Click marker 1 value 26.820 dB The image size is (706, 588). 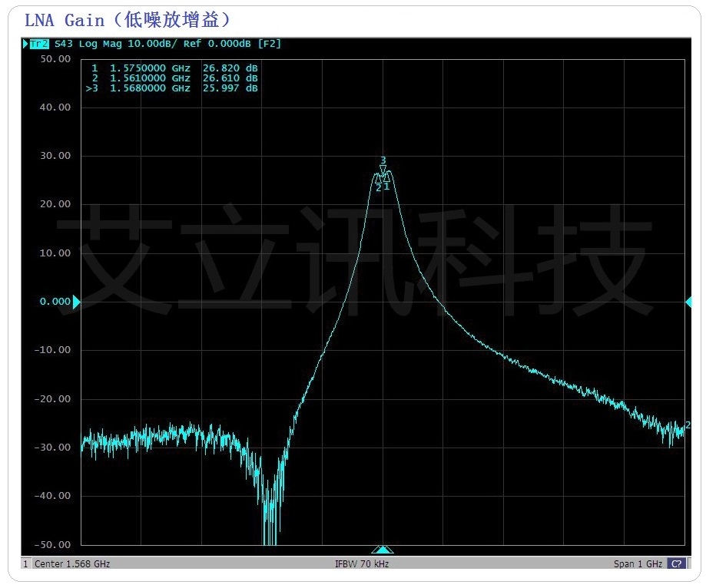coord(230,68)
